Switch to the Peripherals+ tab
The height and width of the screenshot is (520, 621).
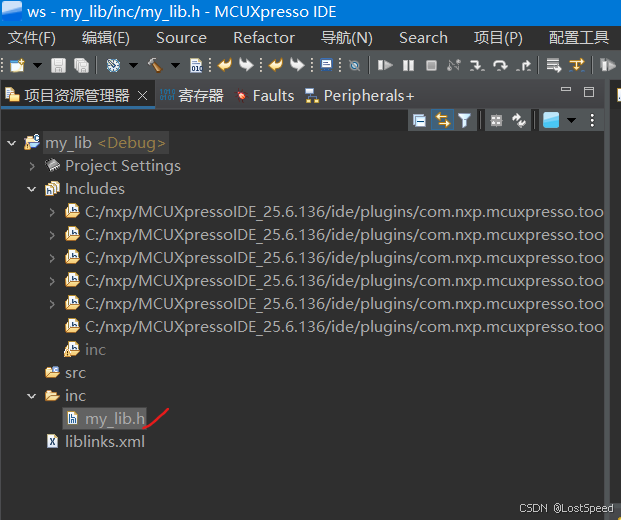[x=360, y=95]
